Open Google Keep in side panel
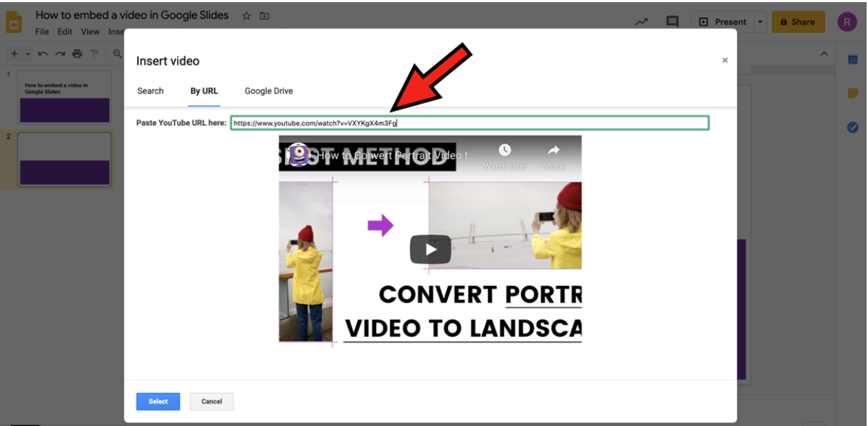The width and height of the screenshot is (868, 426). point(853,93)
